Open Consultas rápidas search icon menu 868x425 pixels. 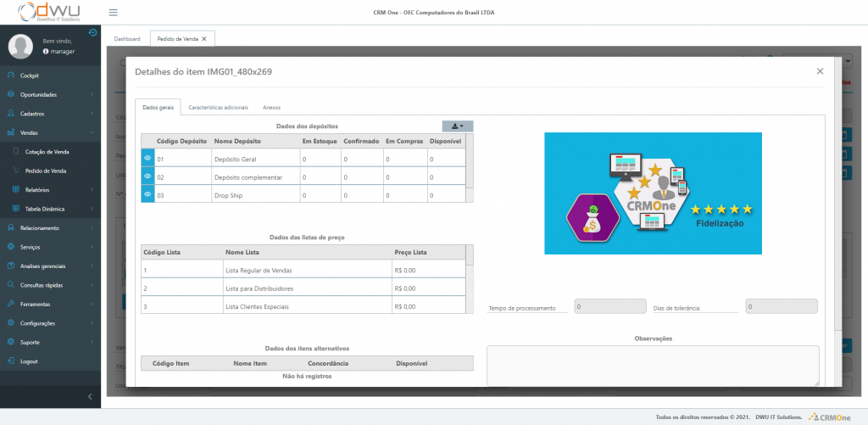coord(10,284)
